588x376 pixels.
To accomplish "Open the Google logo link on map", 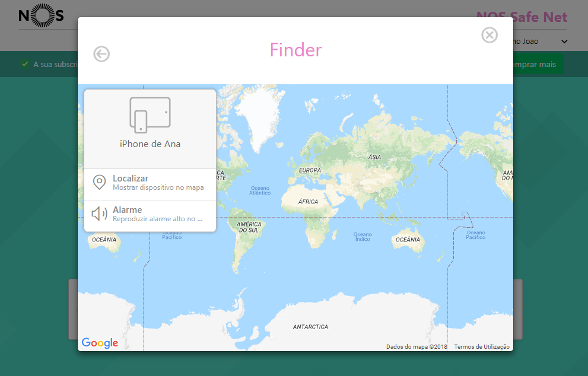I will pyautogui.click(x=100, y=343).
